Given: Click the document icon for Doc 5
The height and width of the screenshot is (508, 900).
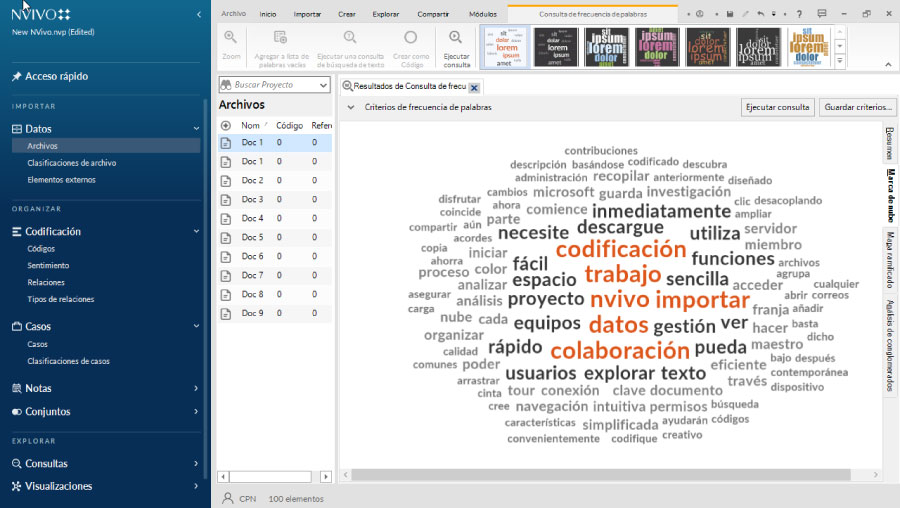Looking at the screenshot, I should click(x=226, y=237).
